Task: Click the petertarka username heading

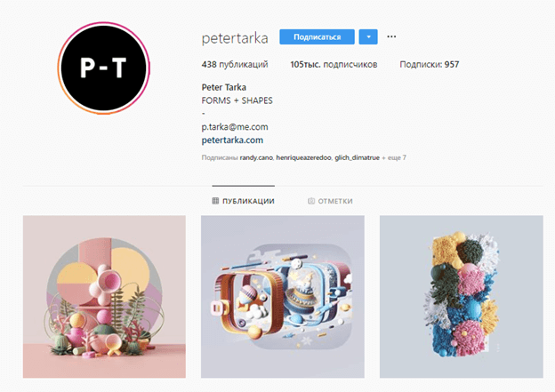Action: (235, 38)
